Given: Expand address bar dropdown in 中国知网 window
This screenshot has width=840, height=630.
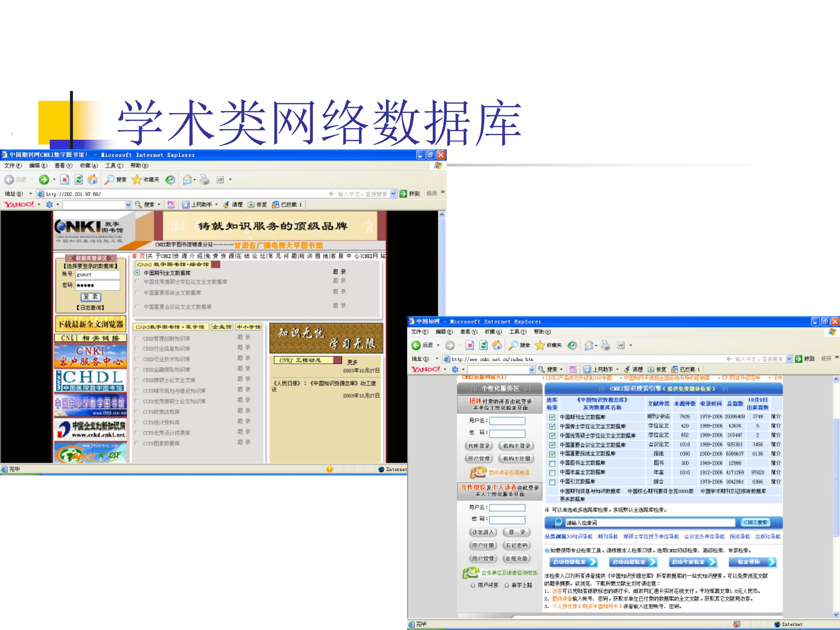Looking at the screenshot, I should [789, 359].
